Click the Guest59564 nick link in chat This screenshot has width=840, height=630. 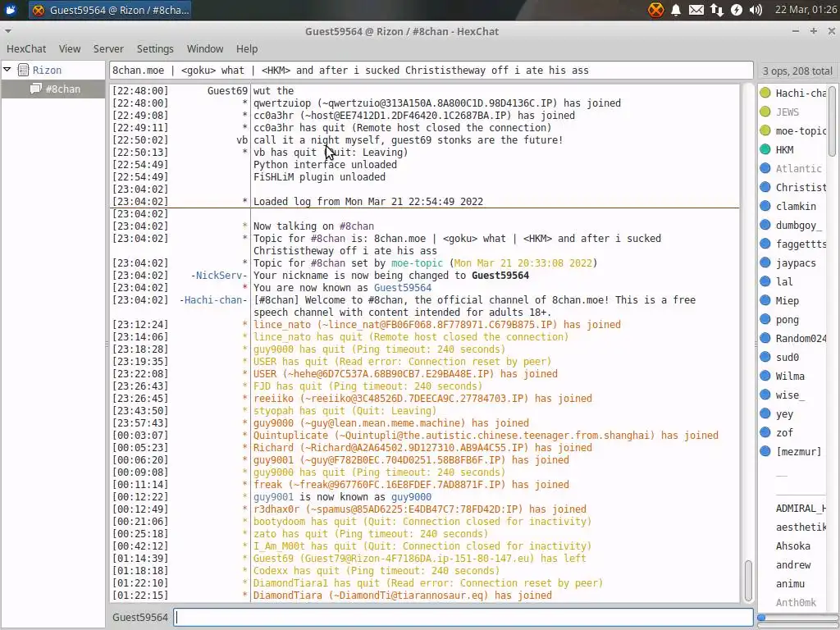tap(402, 288)
